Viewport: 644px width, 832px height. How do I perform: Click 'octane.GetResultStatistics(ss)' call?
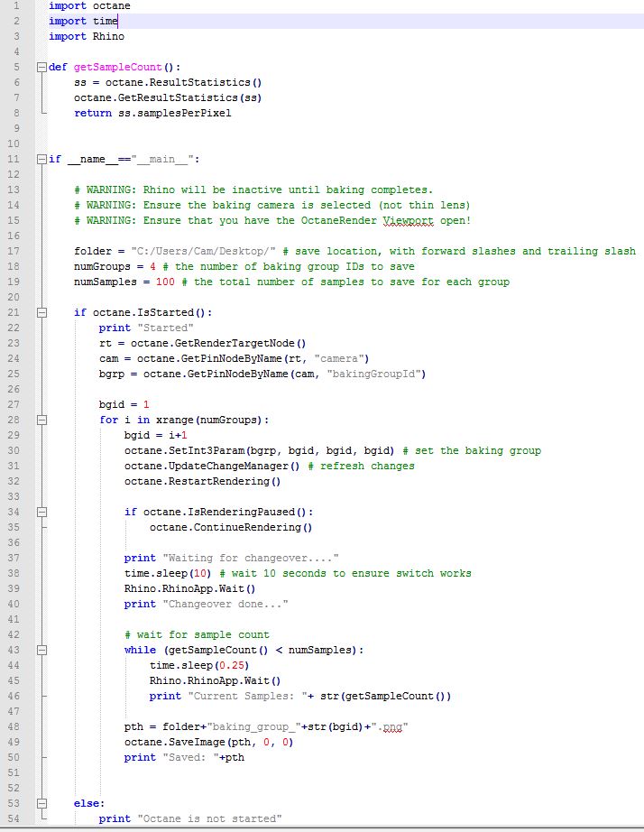click(168, 98)
